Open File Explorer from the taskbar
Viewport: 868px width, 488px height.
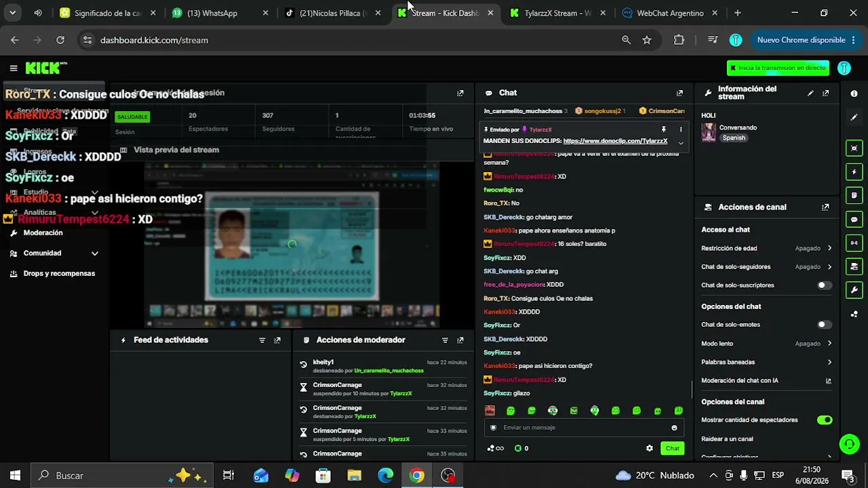(354, 476)
